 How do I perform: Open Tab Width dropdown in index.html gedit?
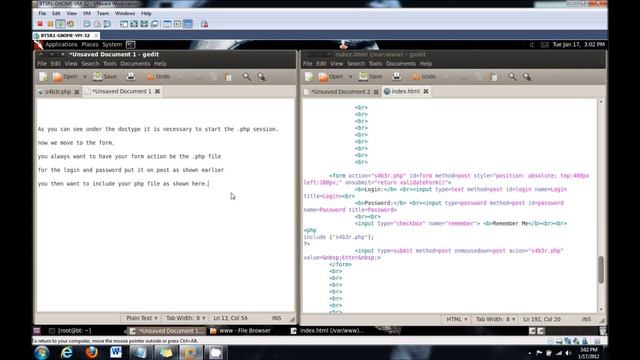click(x=495, y=319)
